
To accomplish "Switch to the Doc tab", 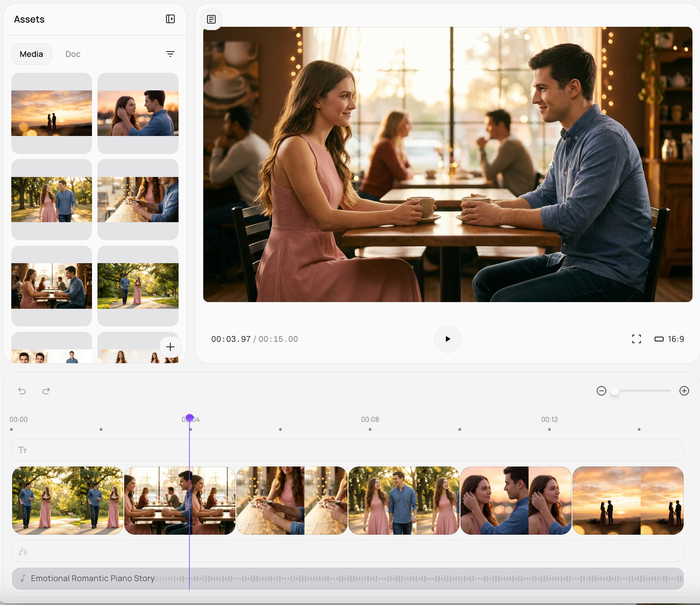I will [x=73, y=54].
